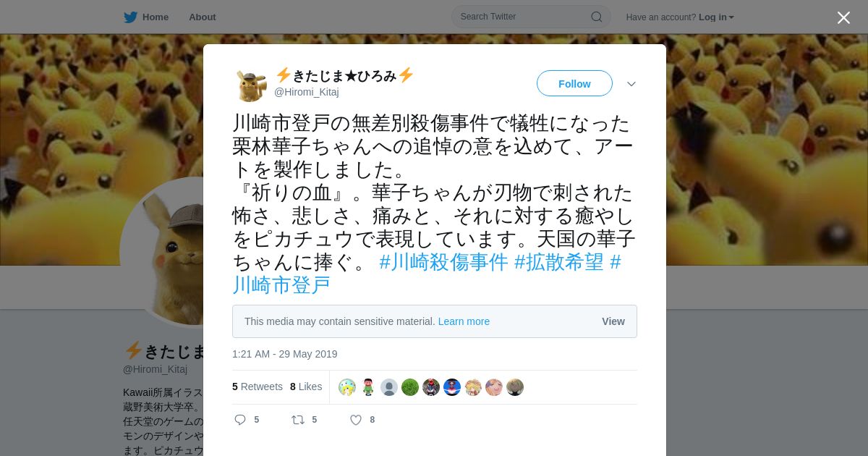868x456 pixels.
Task: Retweet using the arrows icon
Action: (297, 420)
